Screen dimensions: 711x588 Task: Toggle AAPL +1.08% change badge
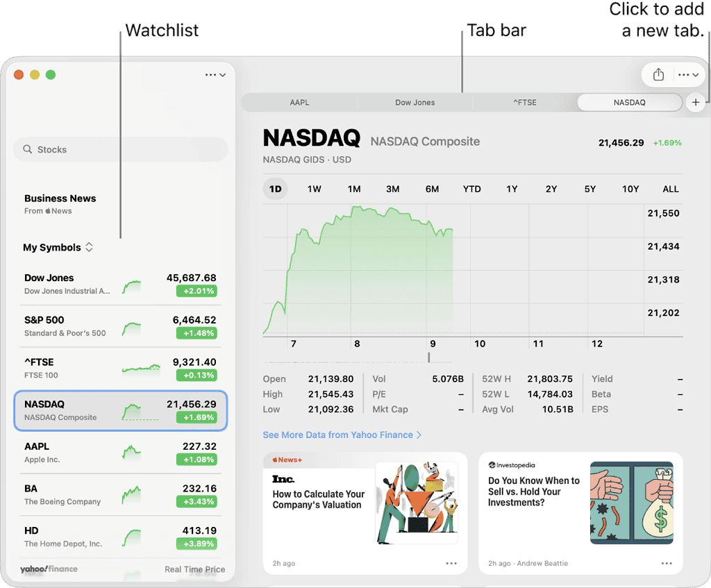tap(196, 460)
